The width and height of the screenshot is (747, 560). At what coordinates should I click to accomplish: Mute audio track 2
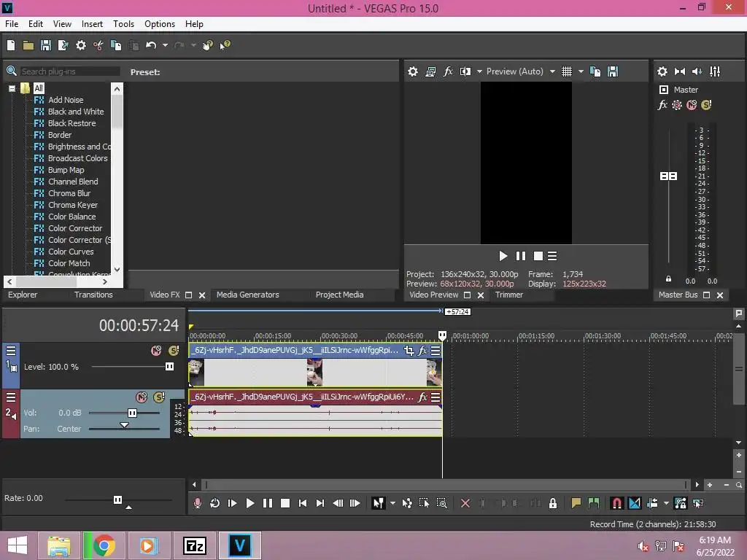pos(142,397)
